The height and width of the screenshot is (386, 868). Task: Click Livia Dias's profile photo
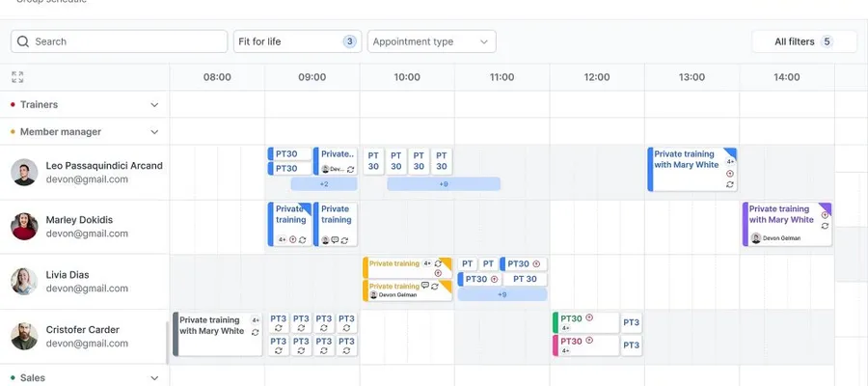24,282
